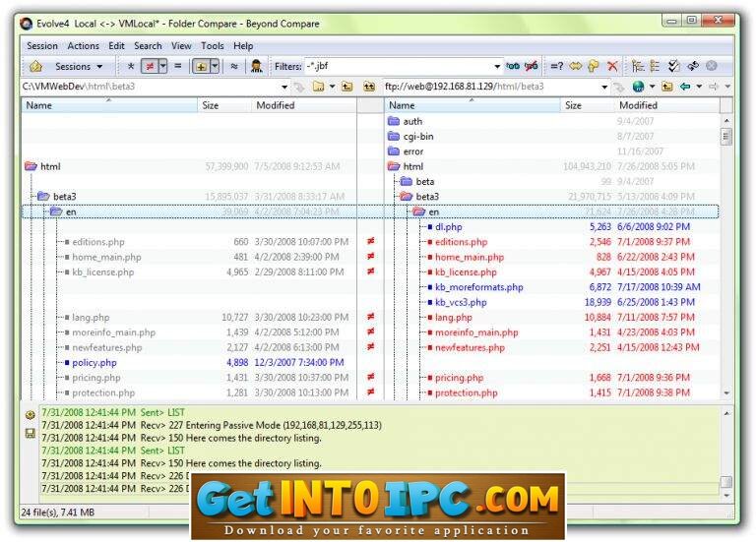Open the right path history dropdown
The image size is (756, 542).
pos(604,87)
